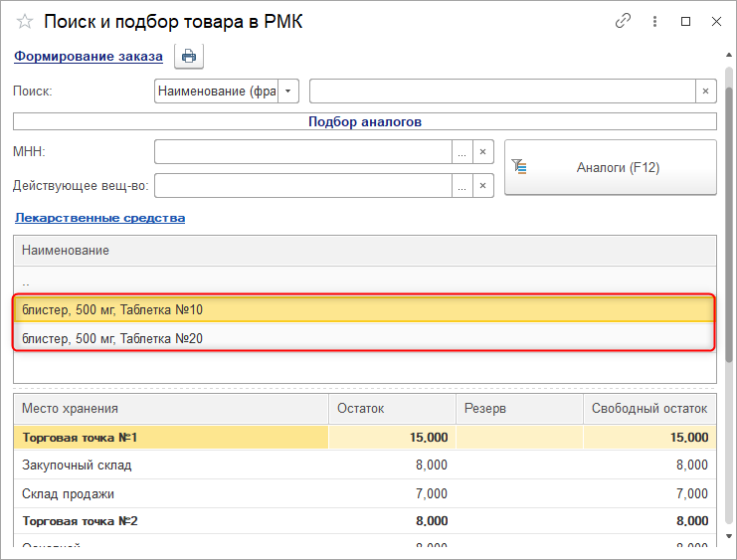Select the Торговая точка №2 row
737x560 pixels.
365,521
